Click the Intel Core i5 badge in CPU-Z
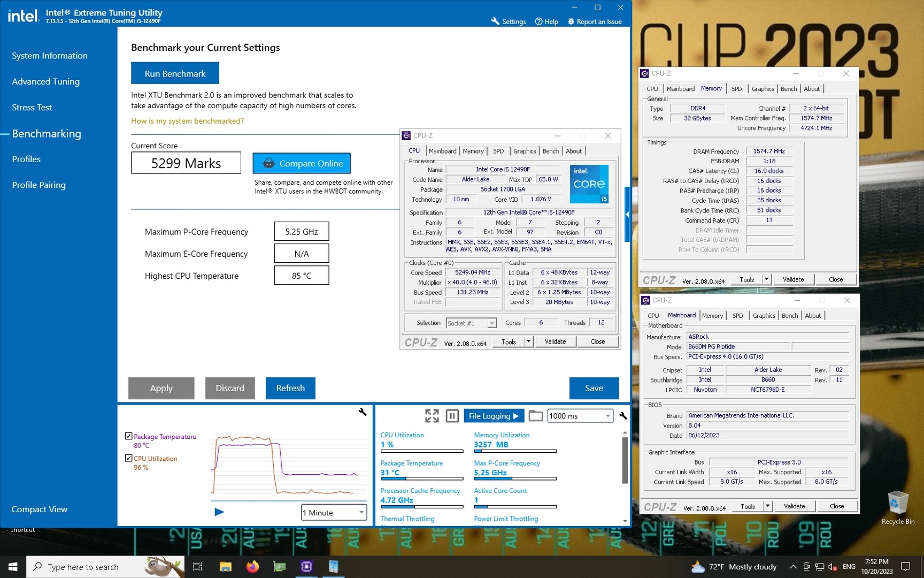 [589, 184]
